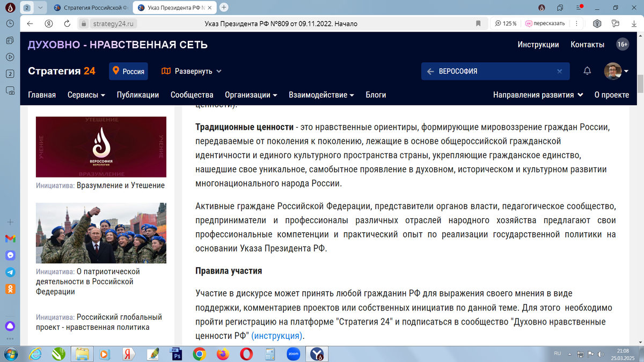Open Блоги menu item
Screen dimensions: 644x362
click(x=376, y=95)
